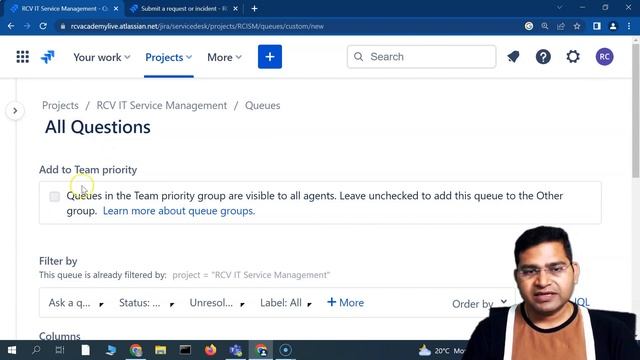This screenshot has height=360, width=640.
Task: Open the More navigation menu
Action: point(224,57)
